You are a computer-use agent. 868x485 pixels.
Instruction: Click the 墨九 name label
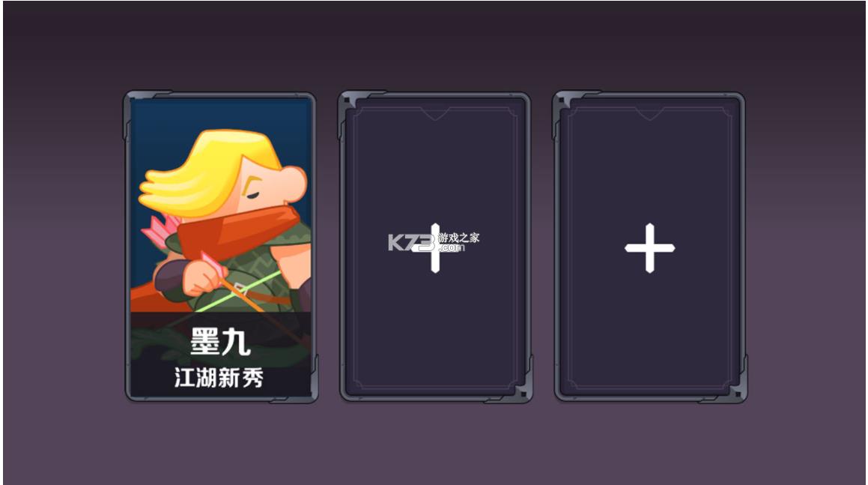coord(220,341)
